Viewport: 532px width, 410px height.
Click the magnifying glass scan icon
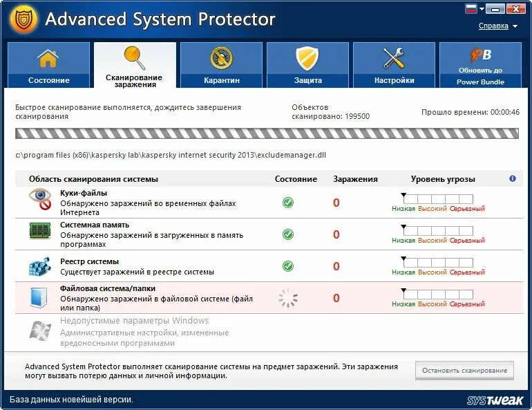pos(135,57)
